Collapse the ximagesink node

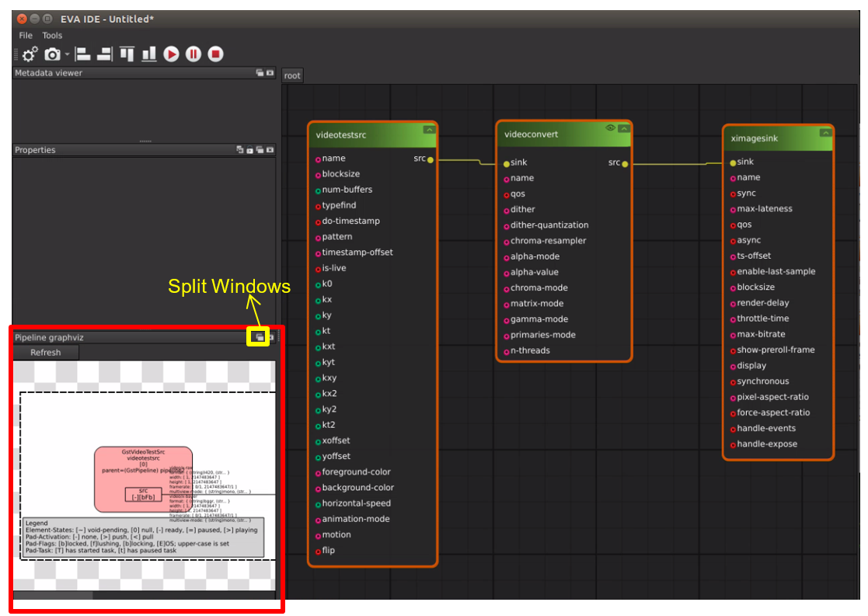pyautogui.click(x=824, y=133)
